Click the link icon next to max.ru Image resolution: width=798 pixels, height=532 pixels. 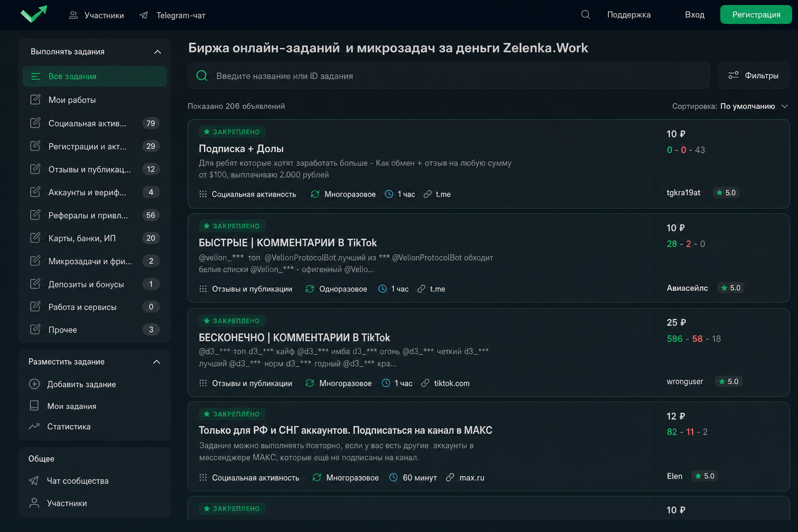point(450,477)
